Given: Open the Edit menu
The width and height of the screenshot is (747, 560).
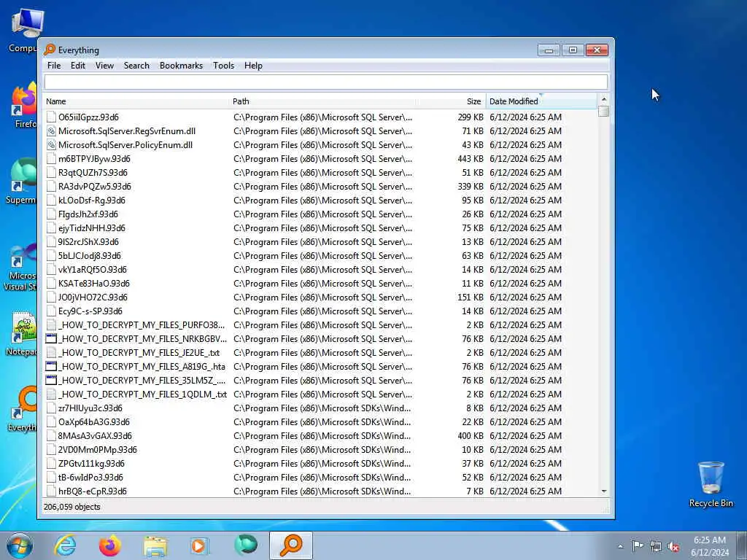Looking at the screenshot, I should (x=77, y=66).
